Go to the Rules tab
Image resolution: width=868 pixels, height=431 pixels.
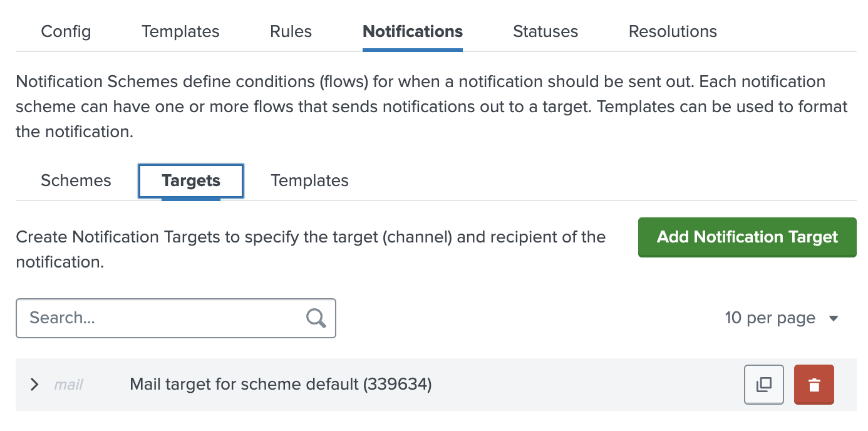point(291,31)
